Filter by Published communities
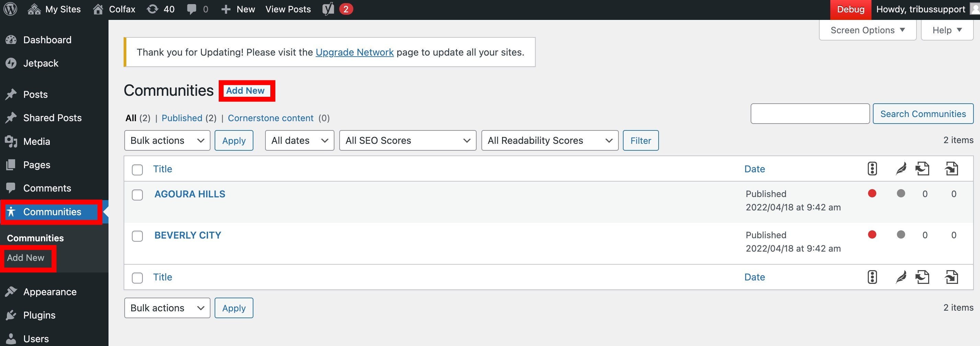980x346 pixels. tap(182, 118)
